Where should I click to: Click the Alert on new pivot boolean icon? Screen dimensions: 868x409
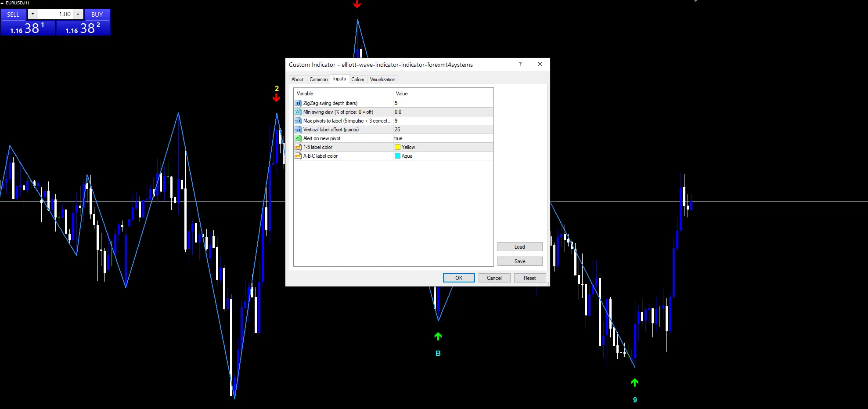point(298,138)
